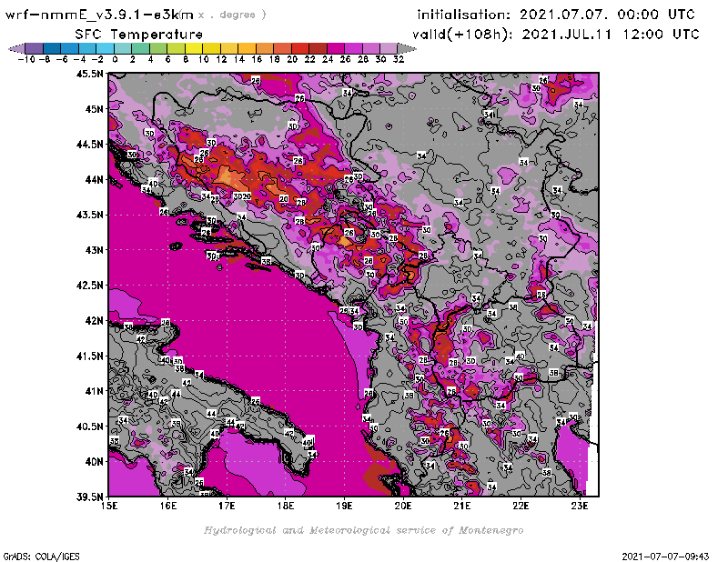The image size is (728, 562).
Task: Click the "19E" longitude label
Action: point(345,506)
